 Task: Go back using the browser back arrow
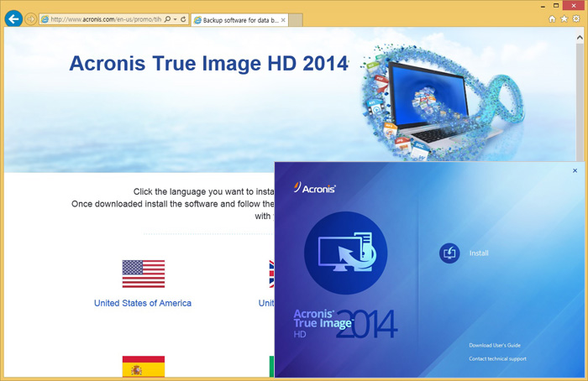tap(14, 18)
